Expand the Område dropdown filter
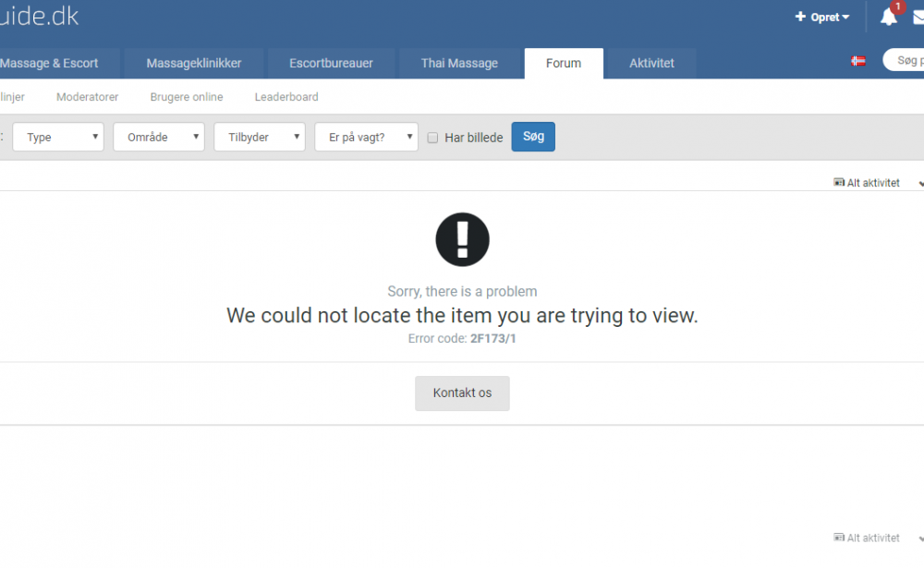924x568 pixels. coord(159,137)
